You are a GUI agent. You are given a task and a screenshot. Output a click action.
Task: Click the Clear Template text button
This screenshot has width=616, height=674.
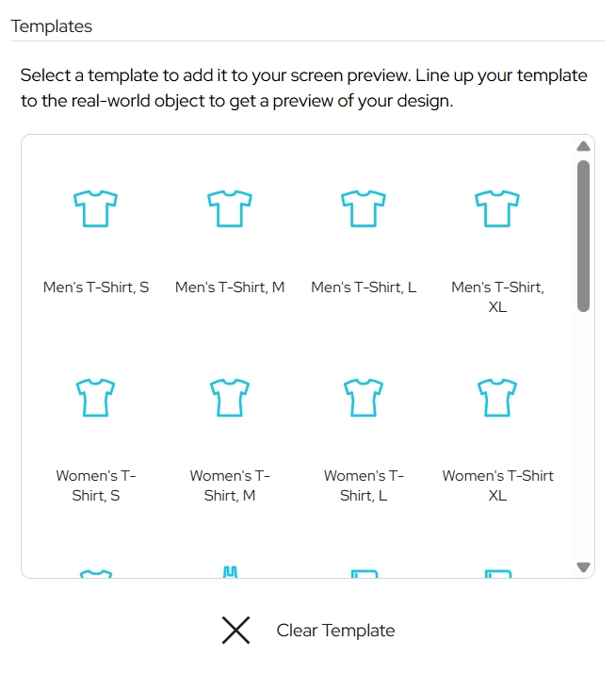point(335,631)
